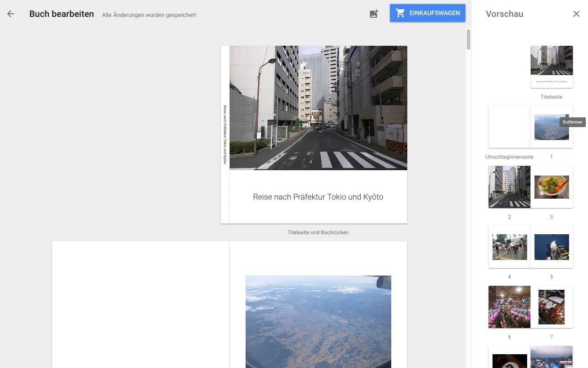This screenshot has height=368, width=588.
Task: Open the Einkaufswagen cart button
Action: pyautogui.click(x=428, y=13)
